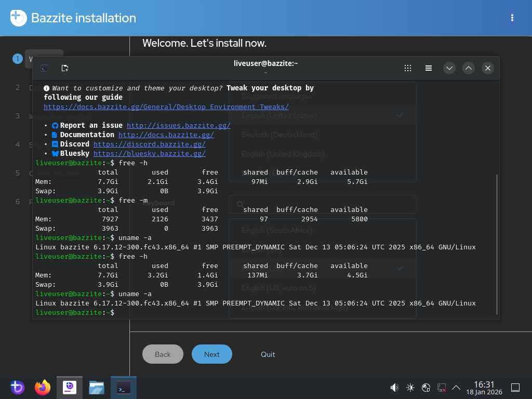Open new terminal tab icon

(65, 68)
